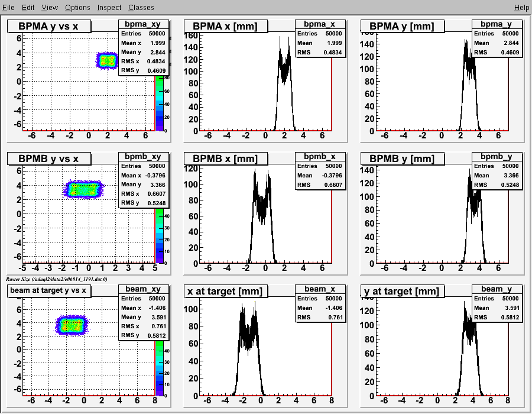Open the Inspect menu
This screenshot has height=414, width=532.
tap(109, 8)
